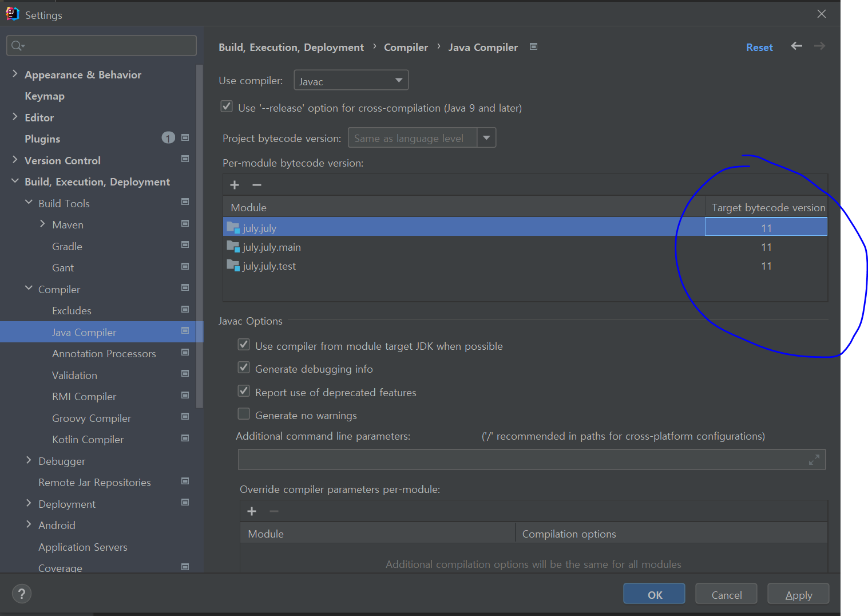Click the project settings icon beside RMI Compiler
This screenshot has width=868, height=616.
tap(185, 395)
